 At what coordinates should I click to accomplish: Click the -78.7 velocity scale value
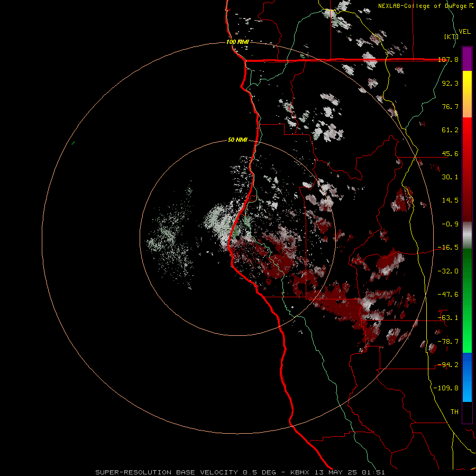pyautogui.click(x=448, y=342)
